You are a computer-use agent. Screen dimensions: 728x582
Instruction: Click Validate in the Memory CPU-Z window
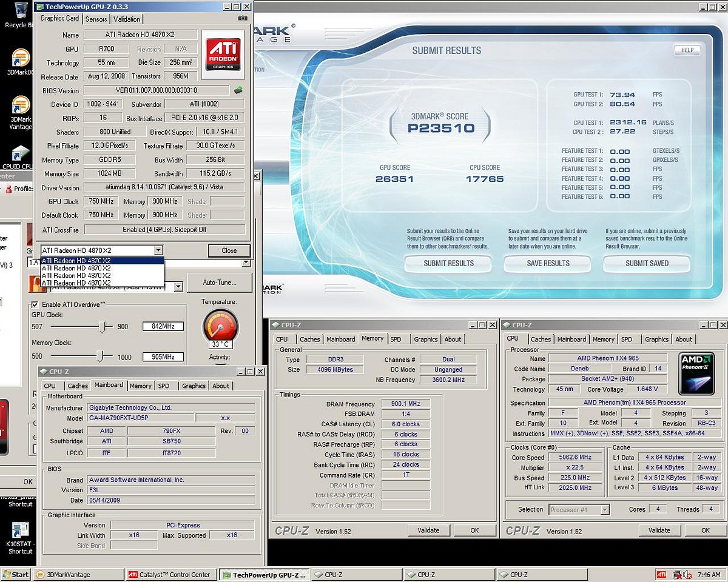point(428,530)
